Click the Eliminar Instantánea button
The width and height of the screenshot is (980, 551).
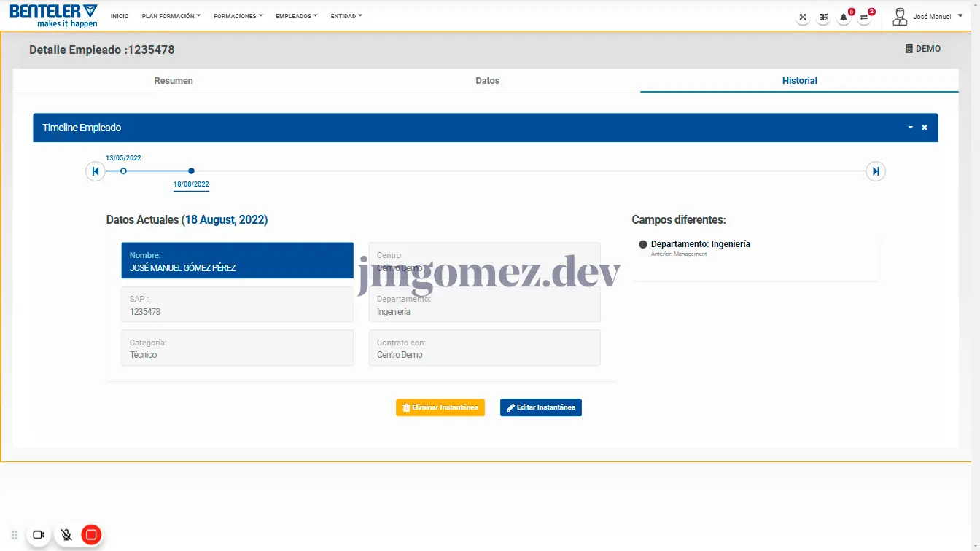pyautogui.click(x=440, y=407)
